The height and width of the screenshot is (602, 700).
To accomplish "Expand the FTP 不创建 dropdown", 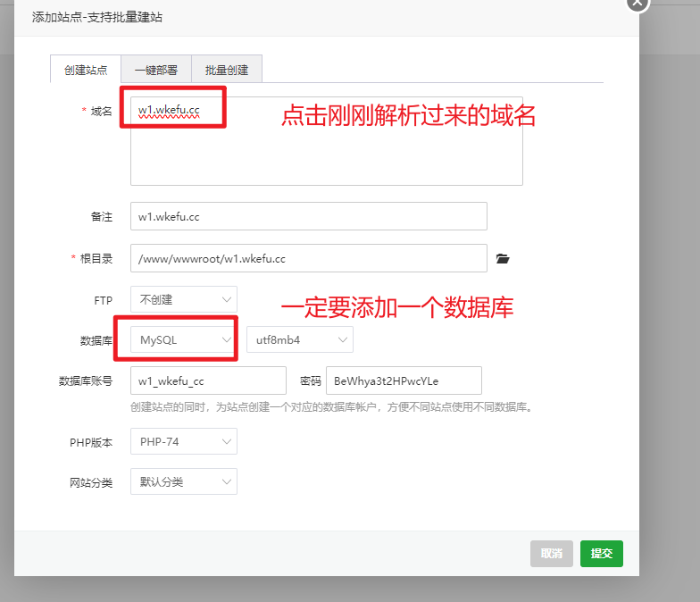I will pos(184,299).
